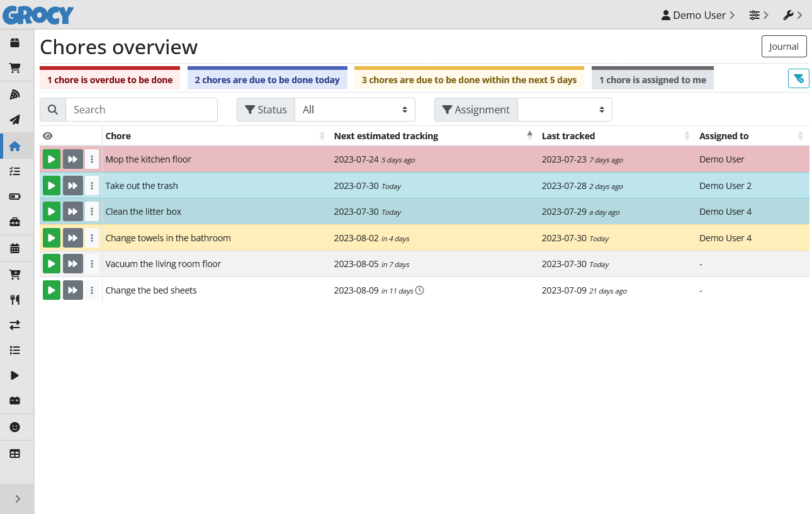This screenshot has height=514, width=812.
Task: Open the Demo User menu
Action: tap(698, 15)
